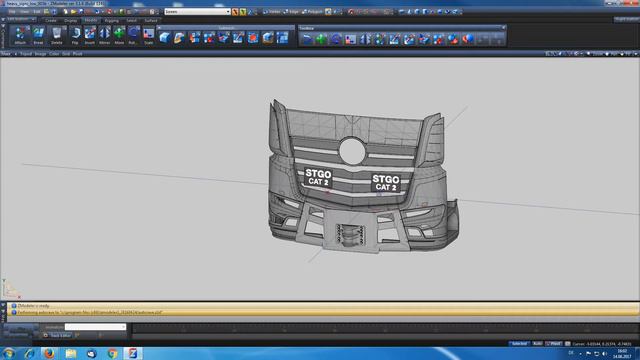This screenshot has height=360, width=640.
Task: Click the orange peel icon in Submesh panel
Action: click(179, 38)
